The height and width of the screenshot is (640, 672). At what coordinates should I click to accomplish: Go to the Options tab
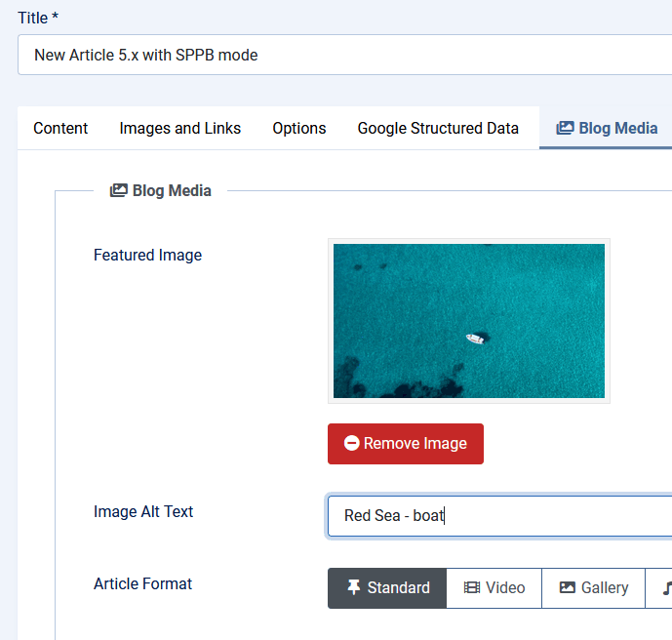pos(299,129)
